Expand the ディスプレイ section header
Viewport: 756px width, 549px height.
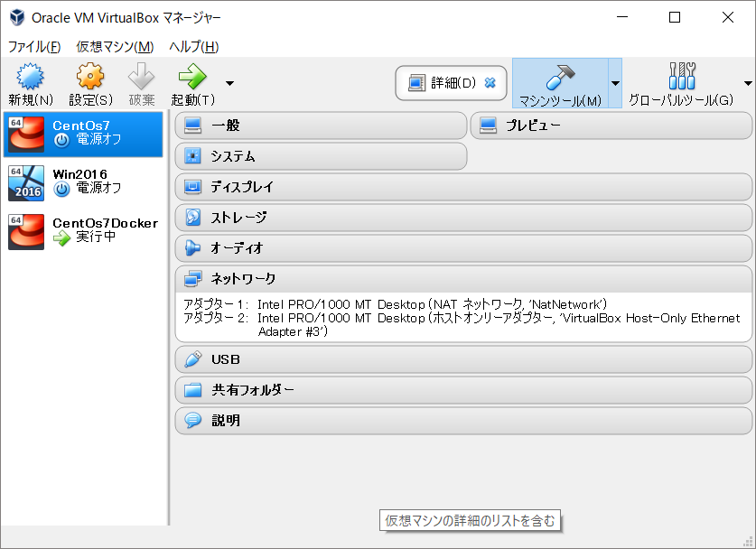464,187
